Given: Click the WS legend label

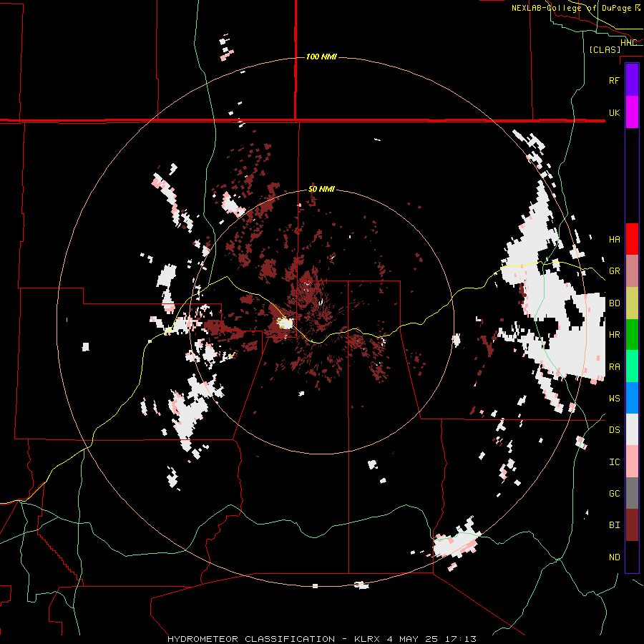Looking at the screenshot, I should tap(614, 398).
